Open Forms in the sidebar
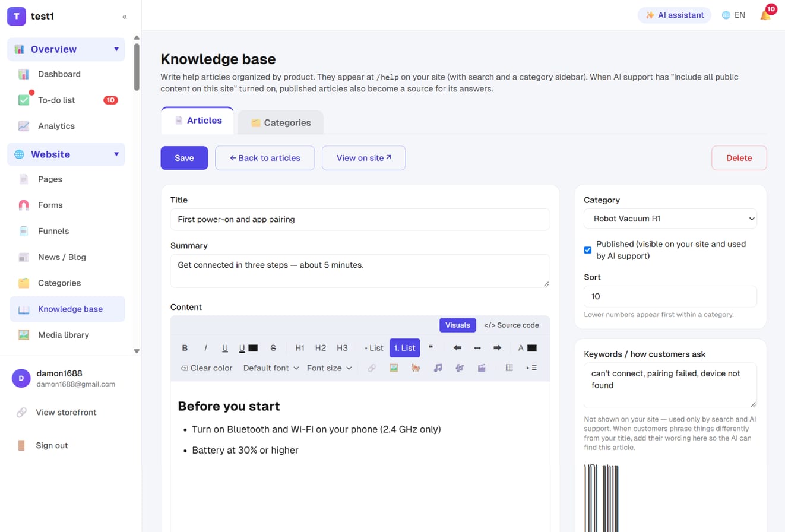This screenshot has height=532, width=785. (x=67, y=205)
